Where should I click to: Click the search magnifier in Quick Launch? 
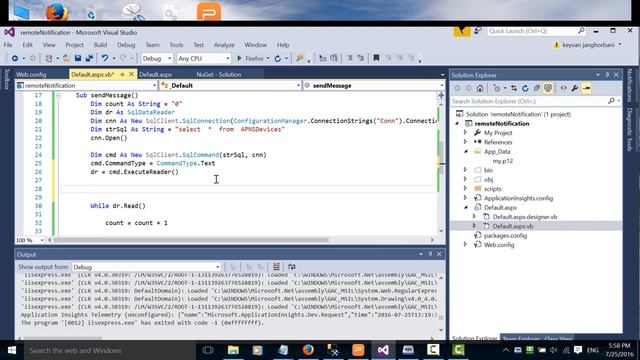tap(581, 31)
